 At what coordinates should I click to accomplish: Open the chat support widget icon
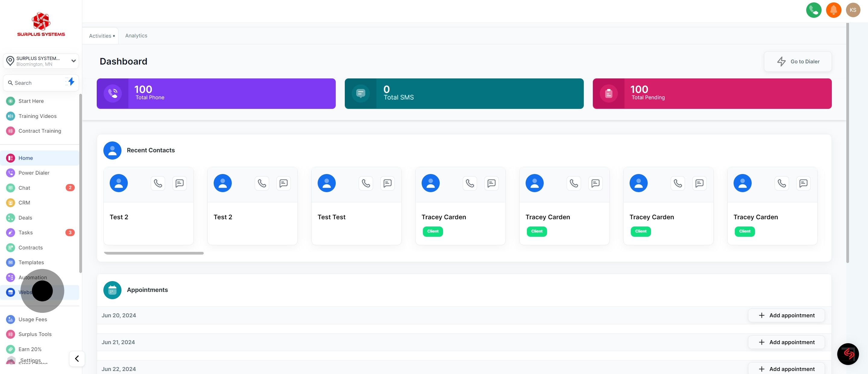point(848,354)
